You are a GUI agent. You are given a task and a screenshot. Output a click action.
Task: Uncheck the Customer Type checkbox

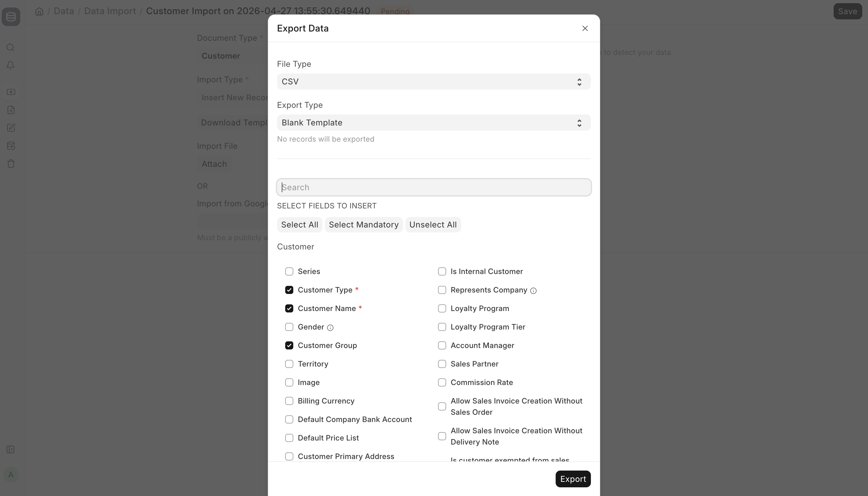pos(289,290)
